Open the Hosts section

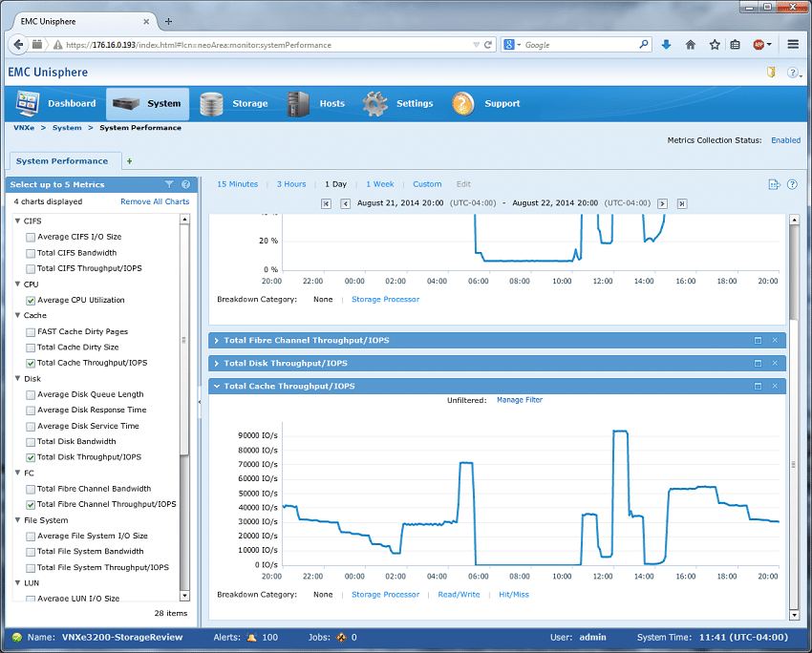click(x=316, y=103)
